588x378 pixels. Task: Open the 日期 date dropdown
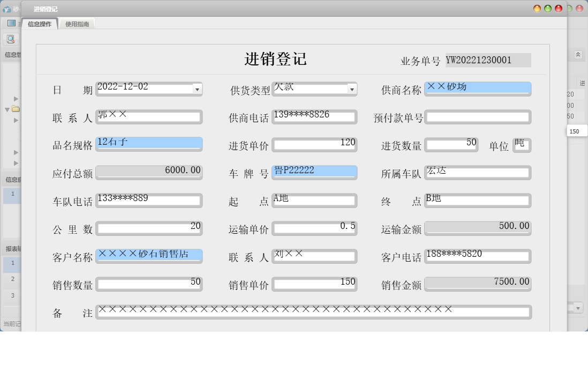pos(198,89)
